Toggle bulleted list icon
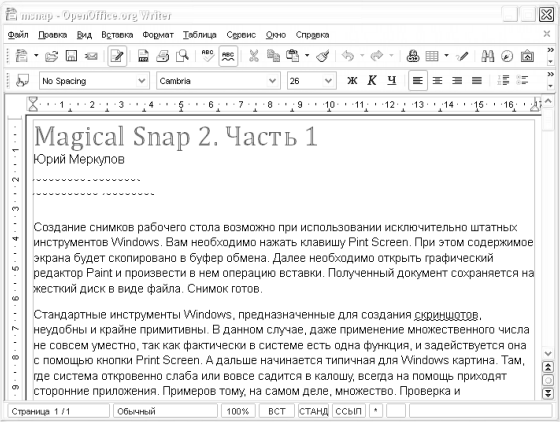Viewport: 560px width, 422px height. (x=522, y=81)
